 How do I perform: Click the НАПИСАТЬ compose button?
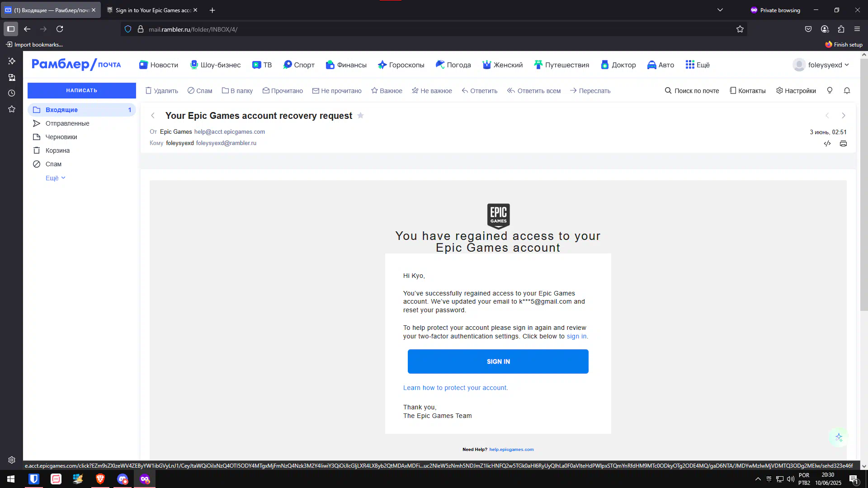82,90
